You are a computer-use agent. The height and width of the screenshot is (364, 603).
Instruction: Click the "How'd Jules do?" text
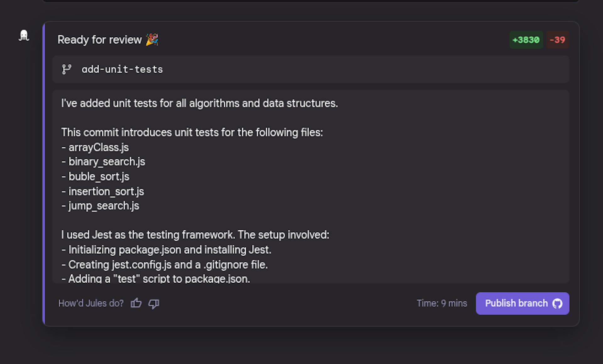click(91, 303)
